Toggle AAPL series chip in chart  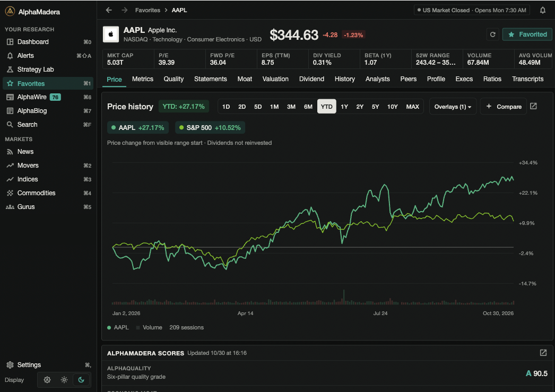click(138, 128)
